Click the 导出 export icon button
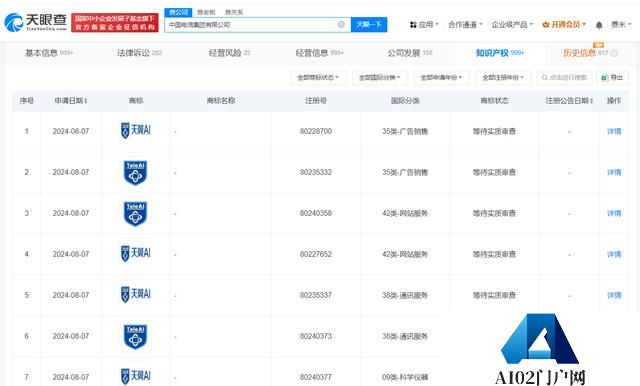Viewport: 640px width, 386px height. click(x=612, y=78)
